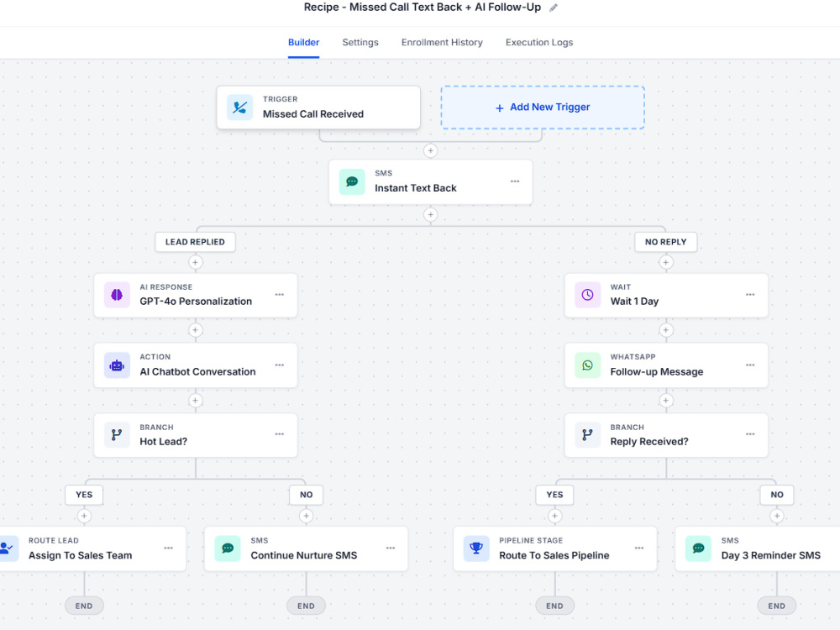Select the LEAD REPLIED branch label
840x630 pixels.
195,242
